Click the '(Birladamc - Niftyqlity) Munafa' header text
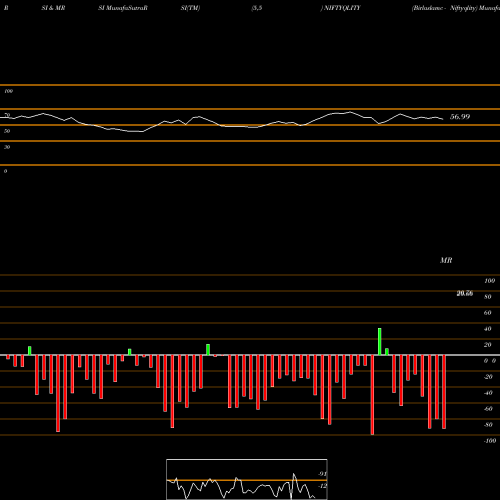The height and width of the screenshot is (500, 500). click(x=456, y=8)
